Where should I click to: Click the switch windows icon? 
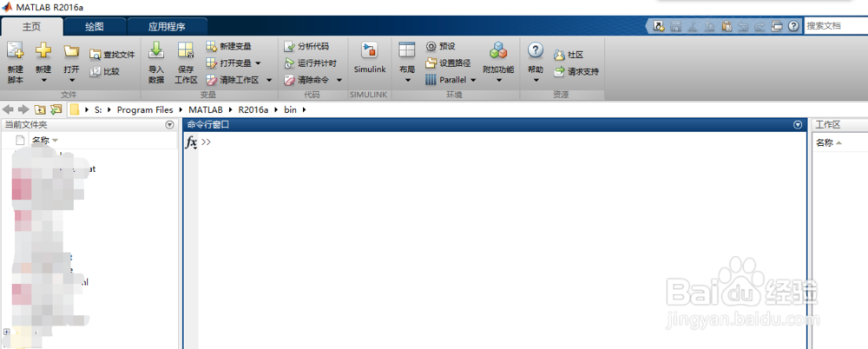(777, 25)
